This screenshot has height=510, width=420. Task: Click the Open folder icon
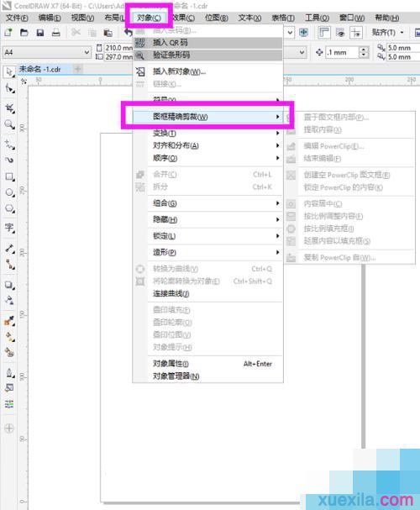tap(24, 33)
